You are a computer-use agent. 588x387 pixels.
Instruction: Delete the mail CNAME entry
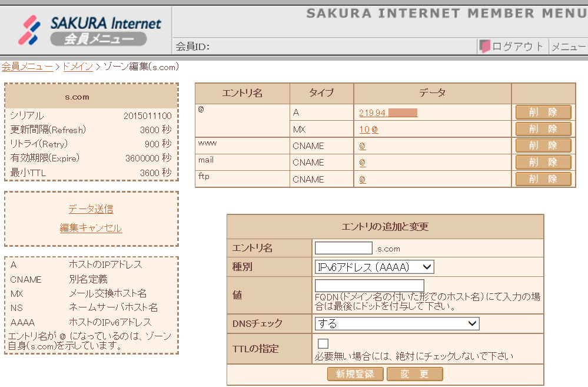point(543,162)
